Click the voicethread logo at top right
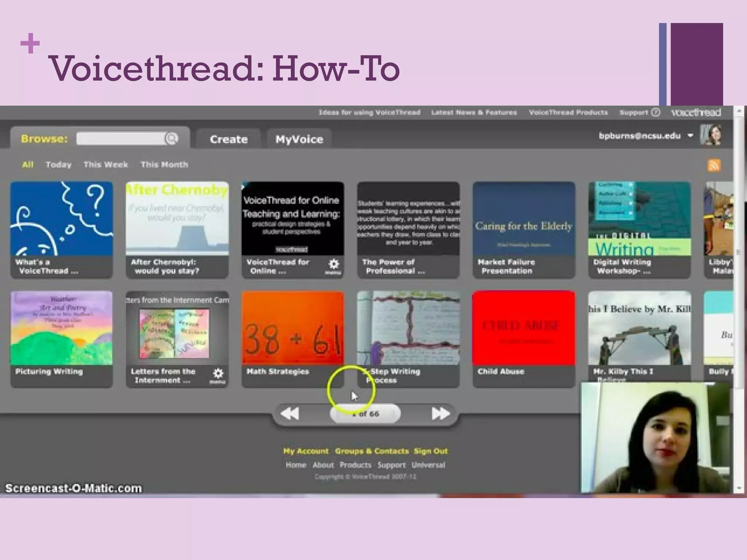The image size is (747, 560). click(x=696, y=112)
